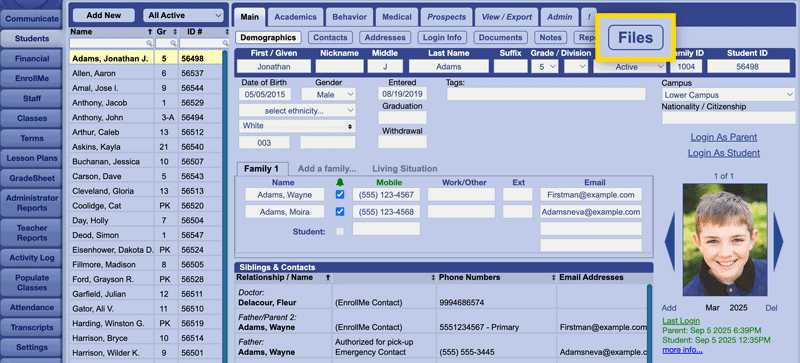Screen dimensions: 800x363
Task: Click the more info... link
Action: 682,350
